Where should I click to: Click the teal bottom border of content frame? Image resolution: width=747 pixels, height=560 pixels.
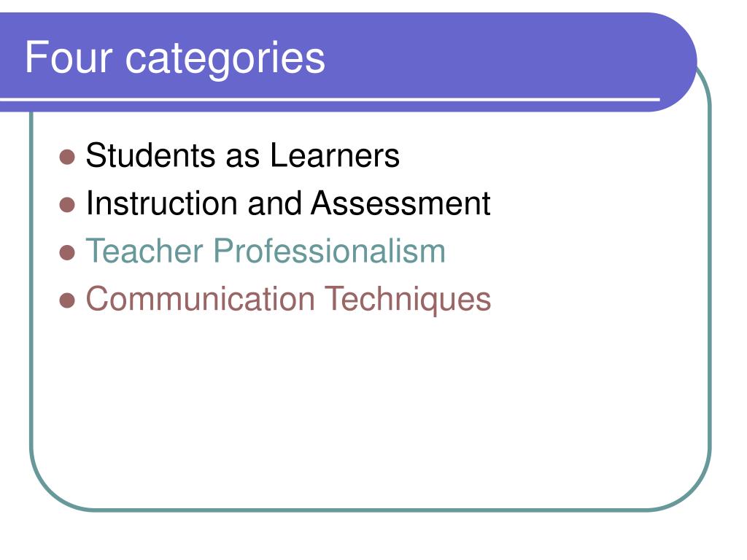pos(371,510)
